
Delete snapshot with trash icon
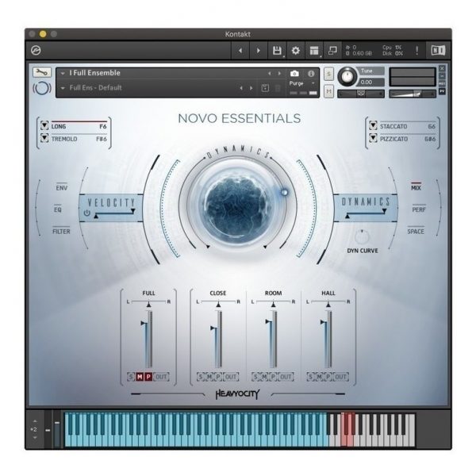pyautogui.click(x=278, y=88)
